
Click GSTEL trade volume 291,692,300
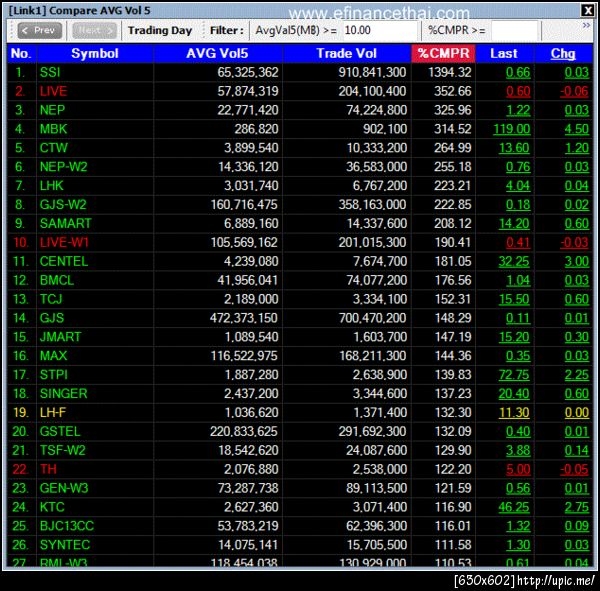coord(372,431)
